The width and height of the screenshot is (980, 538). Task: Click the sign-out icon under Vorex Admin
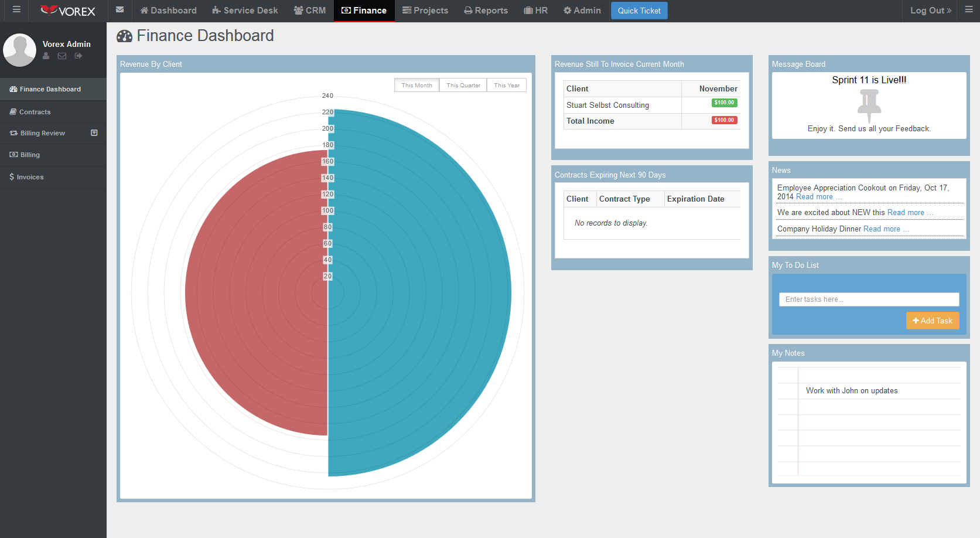pyautogui.click(x=78, y=56)
